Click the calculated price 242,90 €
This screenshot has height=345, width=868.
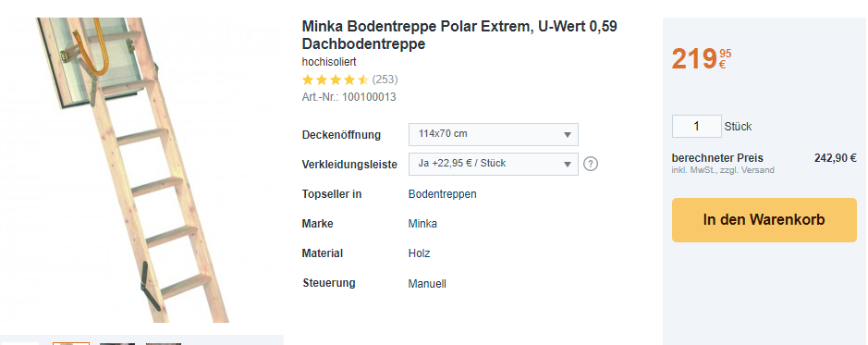point(836,158)
